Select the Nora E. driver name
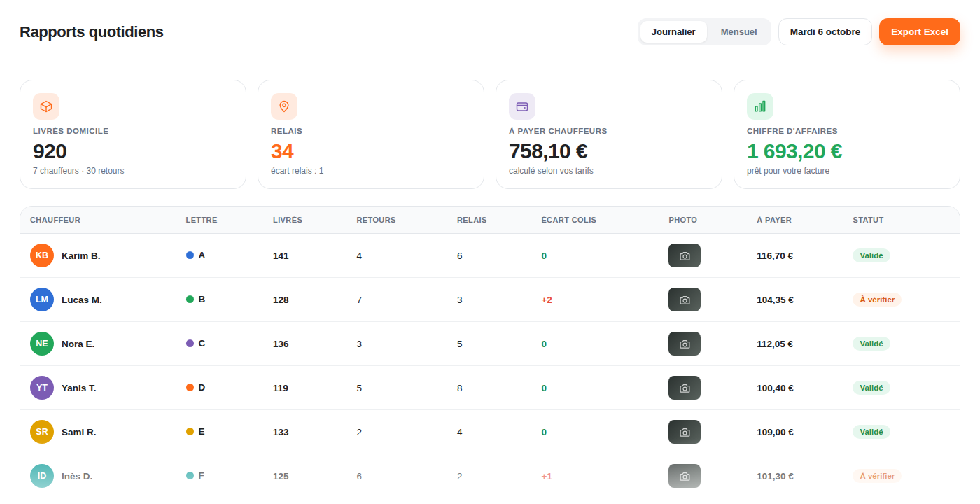The height and width of the screenshot is (504, 980). click(x=78, y=344)
